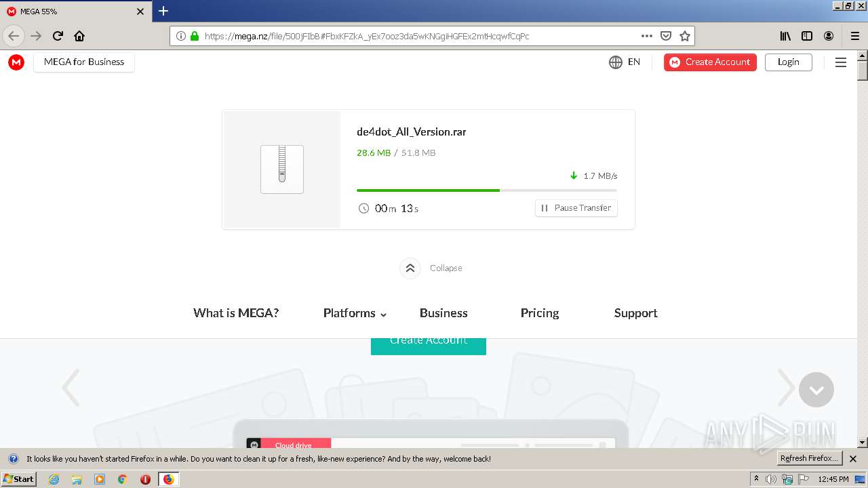Open Firefox application menu
The width and height of the screenshot is (868, 488).
tap(854, 36)
